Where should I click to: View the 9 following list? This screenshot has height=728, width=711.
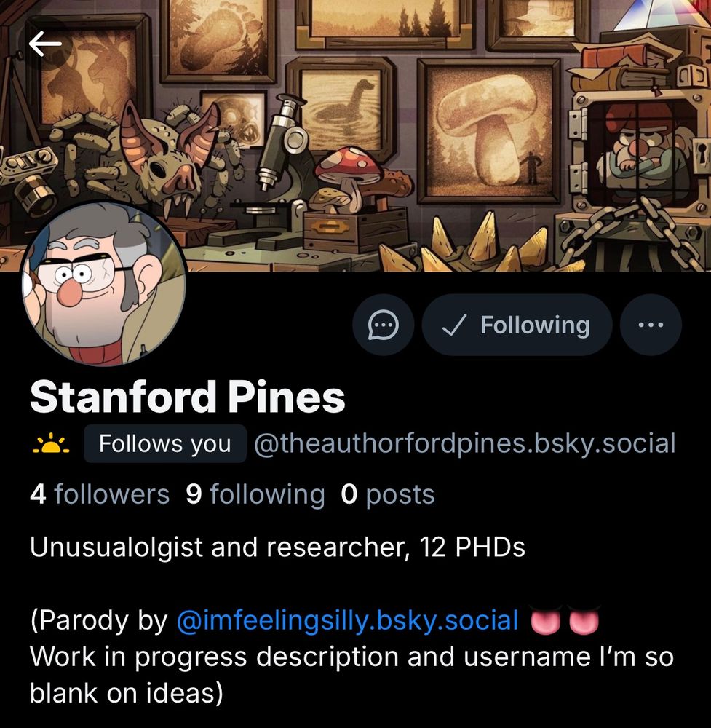point(255,494)
